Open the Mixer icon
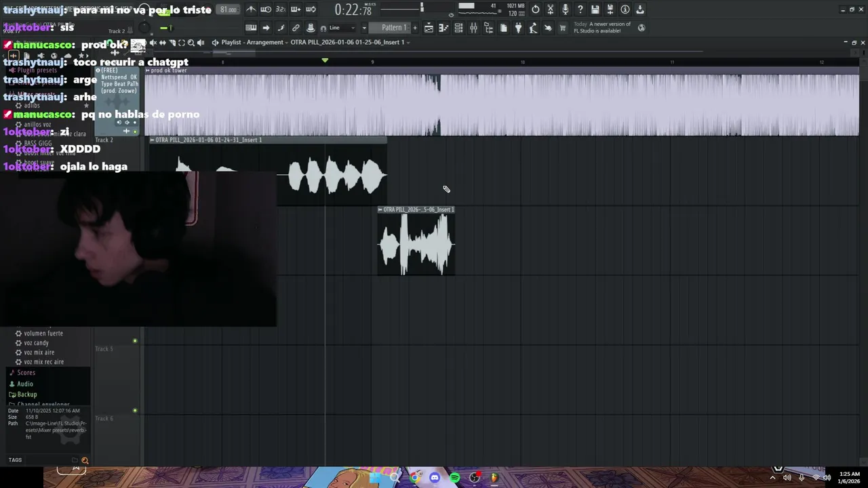 click(x=473, y=28)
